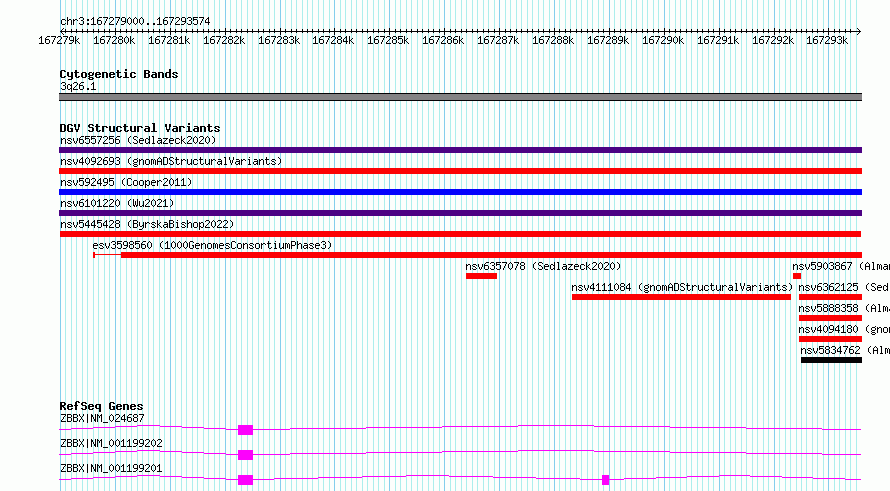The width and height of the screenshot is (890, 491).
Task: Click the 167279k ruler tick label
Action: (59, 40)
